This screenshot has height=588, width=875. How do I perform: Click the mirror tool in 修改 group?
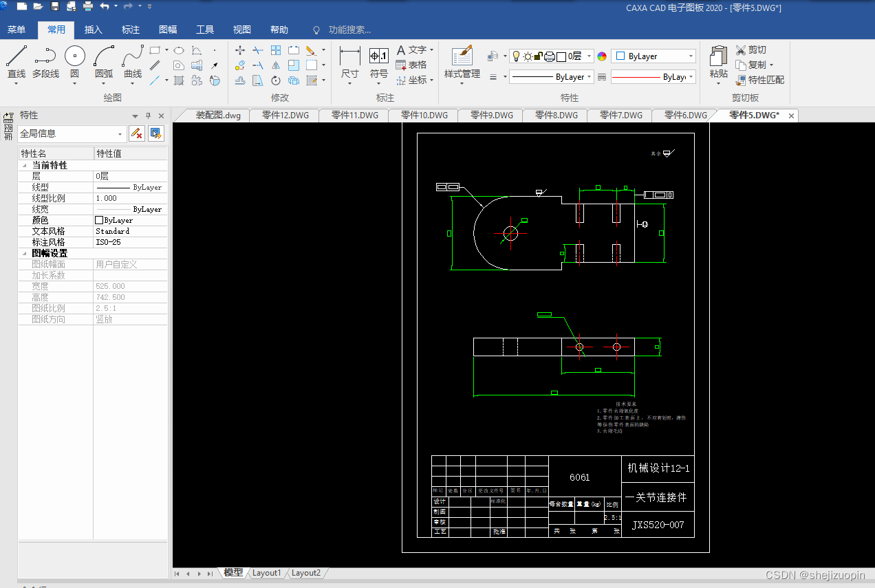pyautogui.click(x=276, y=65)
